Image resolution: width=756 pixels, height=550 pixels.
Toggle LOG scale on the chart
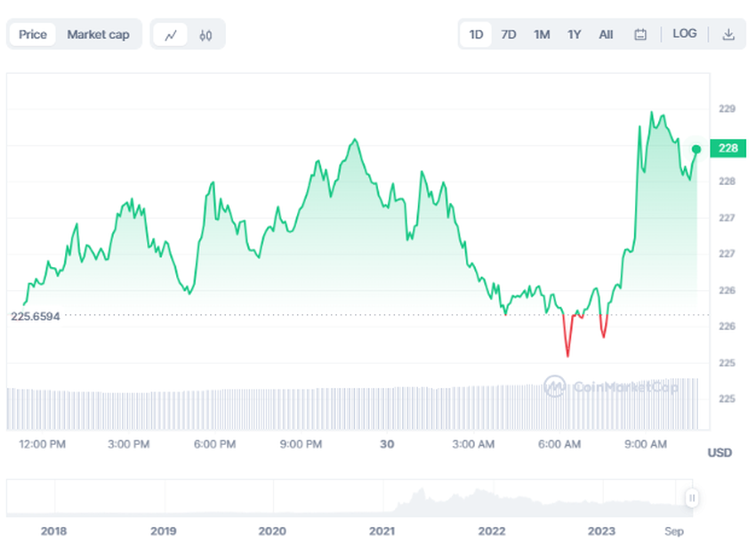tap(685, 34)
